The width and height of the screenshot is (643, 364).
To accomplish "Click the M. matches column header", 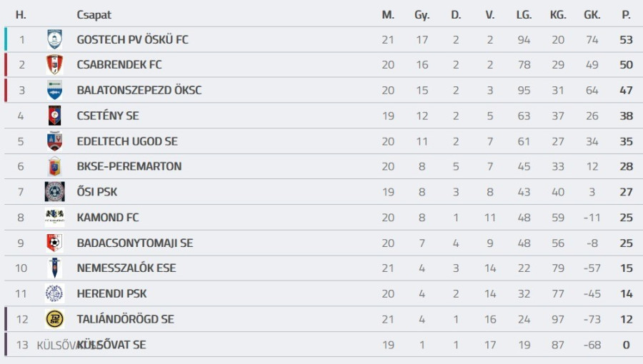I will click(x=388, y=15).
